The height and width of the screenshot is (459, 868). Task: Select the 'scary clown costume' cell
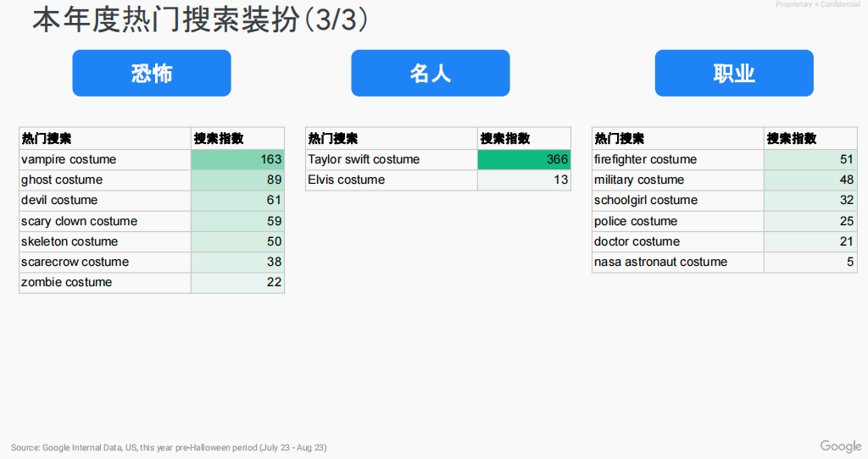click(105, 221)
